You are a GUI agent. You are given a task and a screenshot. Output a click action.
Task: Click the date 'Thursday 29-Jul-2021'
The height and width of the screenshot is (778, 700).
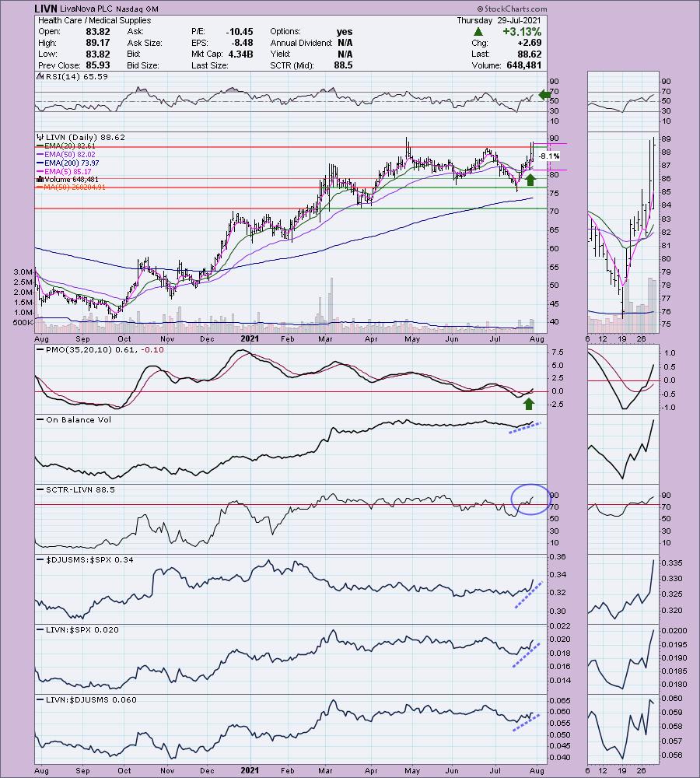(499, 20)
